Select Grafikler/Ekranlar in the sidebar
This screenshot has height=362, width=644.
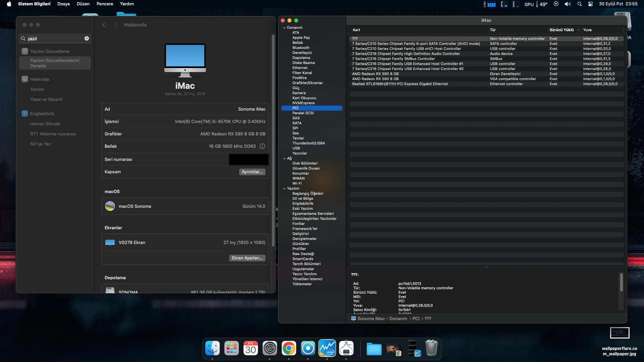coord(307,83)
